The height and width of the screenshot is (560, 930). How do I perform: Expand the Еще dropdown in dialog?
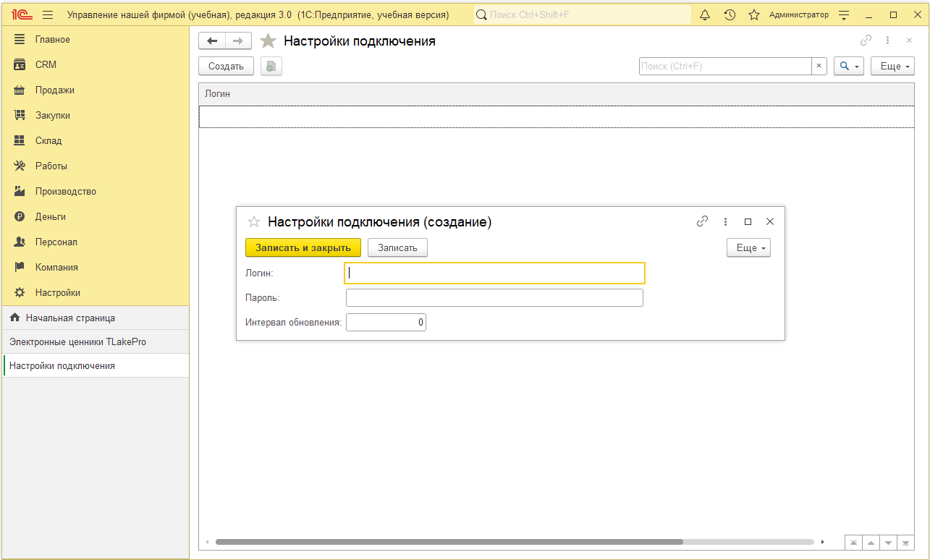(748, 247)
